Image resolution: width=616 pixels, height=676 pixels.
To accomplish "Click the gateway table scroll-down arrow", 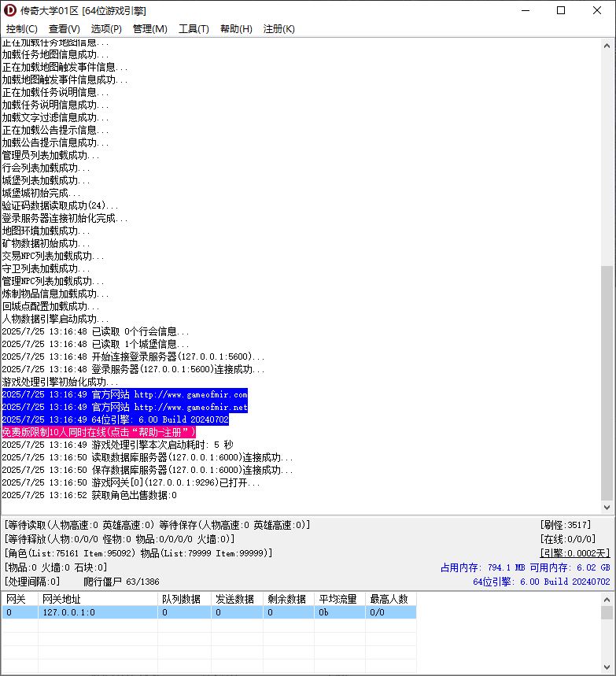I will (607, 667).
